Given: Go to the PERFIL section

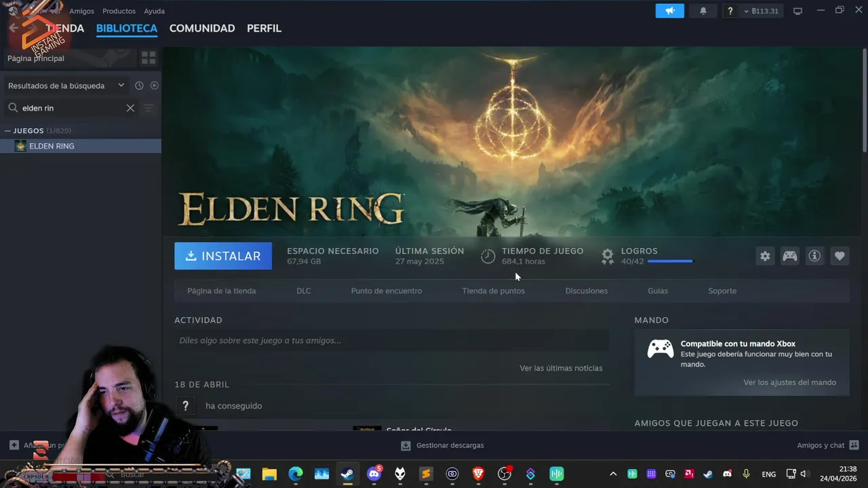Looking at the screenshot, I should point(264,28).
